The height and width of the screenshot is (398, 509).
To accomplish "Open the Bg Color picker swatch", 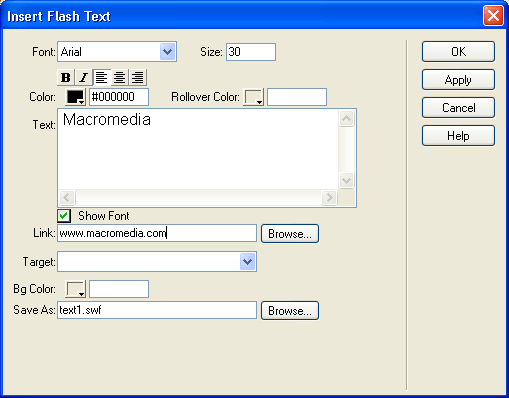I will (75, 289).
